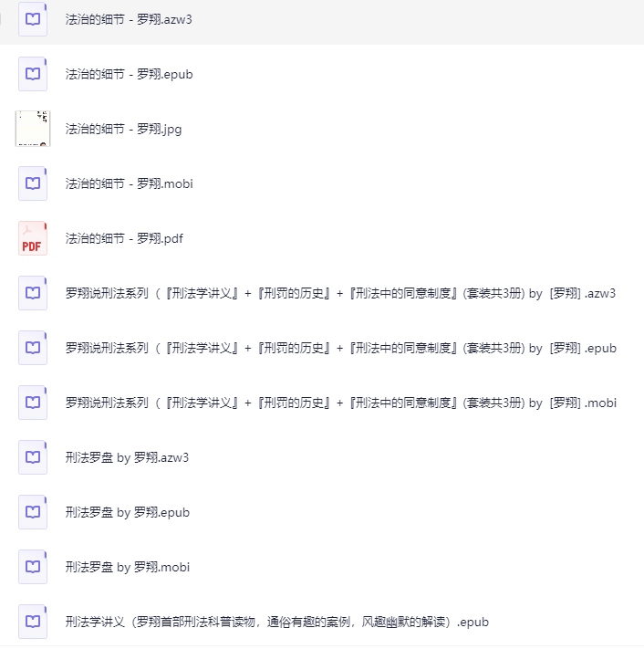Click the ebook icon for 法治的细节 - 罗翔.mobi

coord(33,183)
